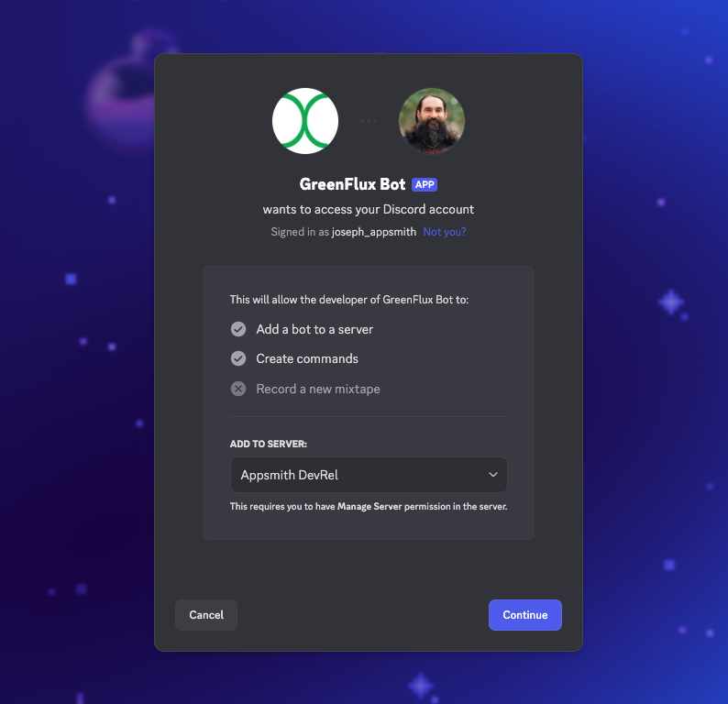
Task: Select "Record a new mixtape" text
Action: (318, 389)
